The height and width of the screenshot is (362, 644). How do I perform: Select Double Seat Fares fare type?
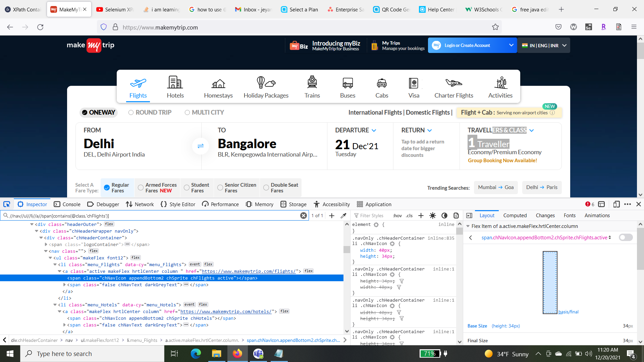point(281,188)
